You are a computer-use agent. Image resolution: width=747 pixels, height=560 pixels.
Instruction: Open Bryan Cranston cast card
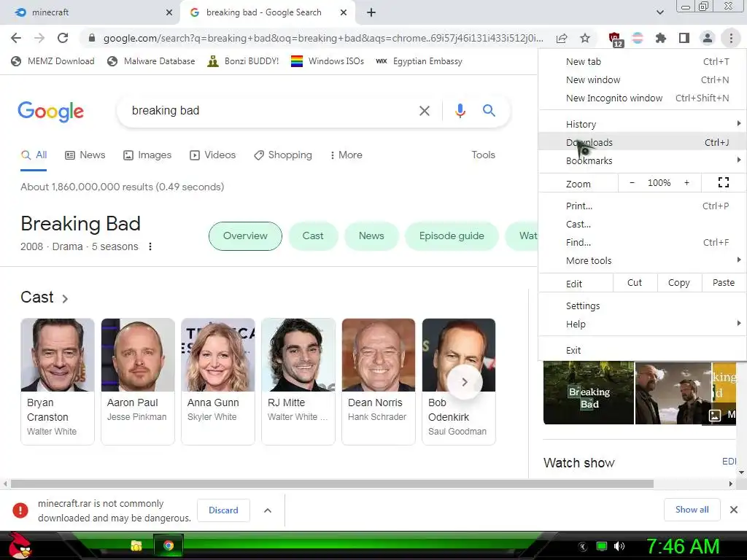pos(57,381)
